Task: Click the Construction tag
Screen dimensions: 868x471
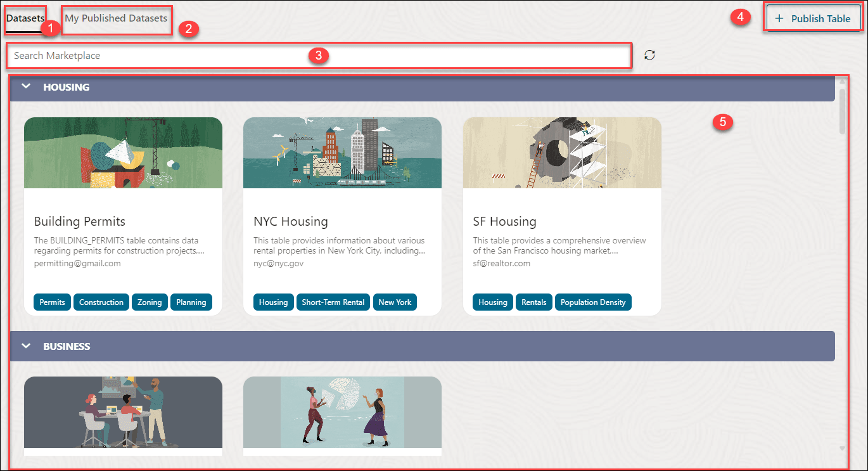Action: (101, 302)
